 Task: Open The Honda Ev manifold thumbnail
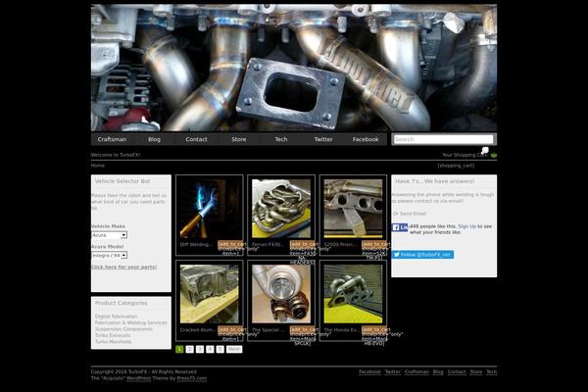[x=353, y=294]
